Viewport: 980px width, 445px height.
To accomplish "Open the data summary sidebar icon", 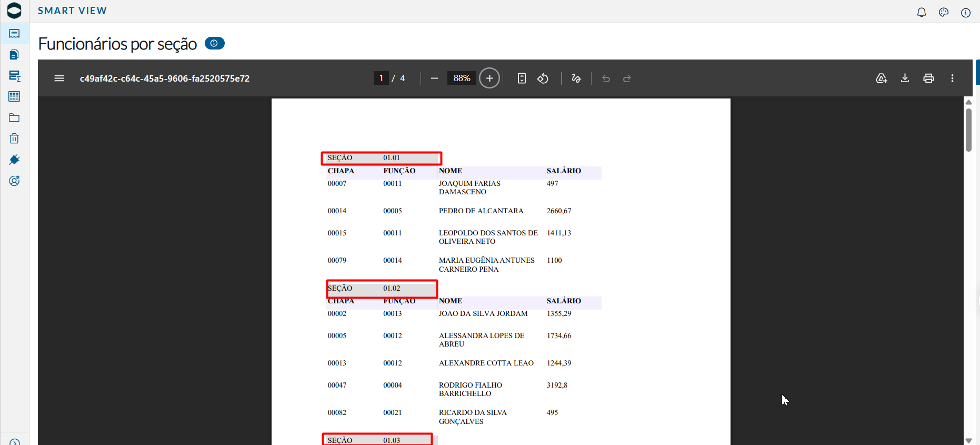I will coord(14,76).
